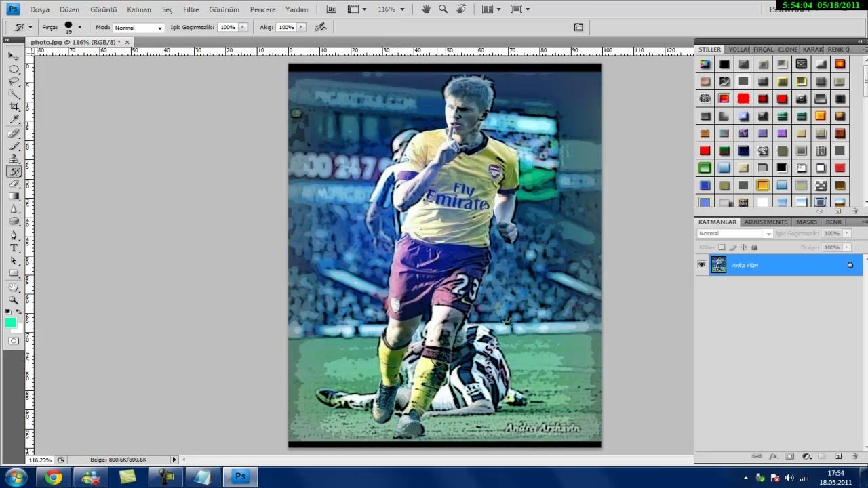Reset default foreground and background colors
868x488 pixels.
[x=8, y=312]
